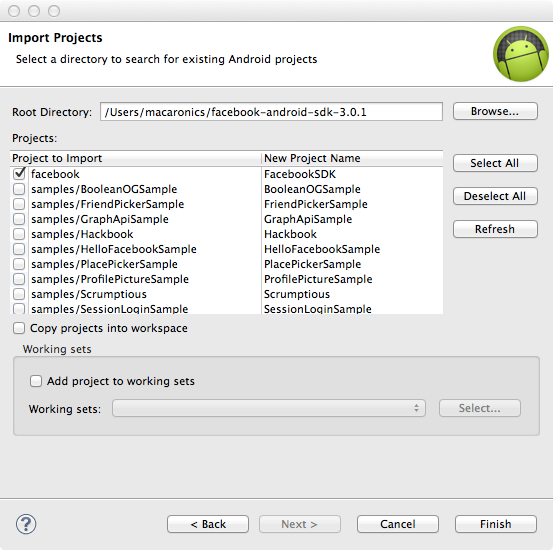Select samples/PlacePickerSample row text

point(104,264)
